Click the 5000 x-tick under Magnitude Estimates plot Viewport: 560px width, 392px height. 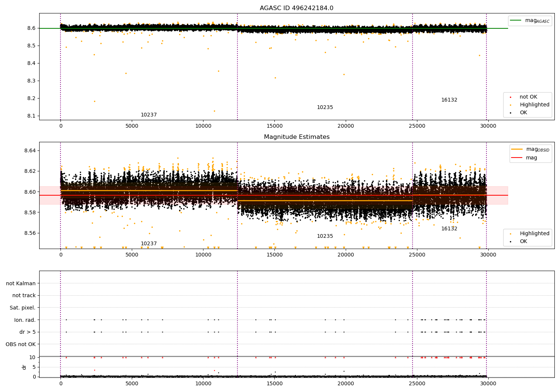132,255
